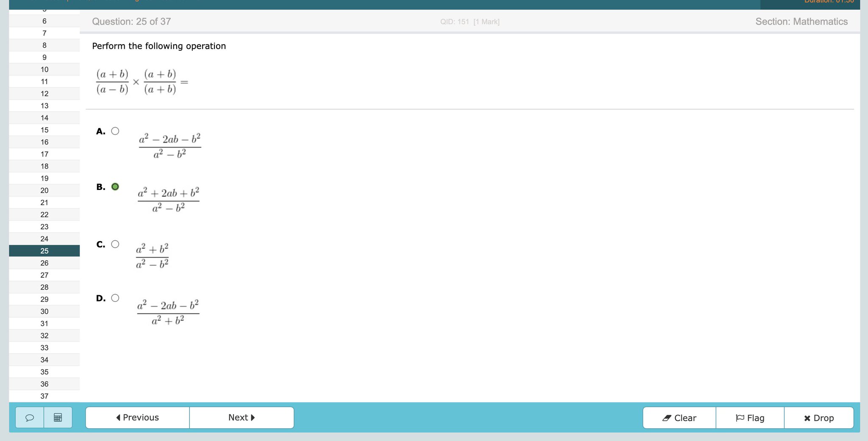Jump to question 36 in the list

click(x=45, y=384)
